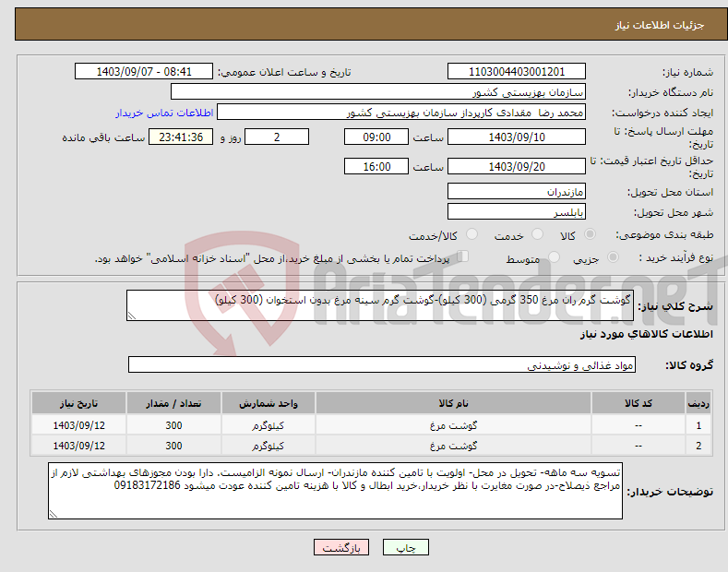Click the شماره نیاز number field
The height and width of the screenshot is (572, 728).
(517, 72)
